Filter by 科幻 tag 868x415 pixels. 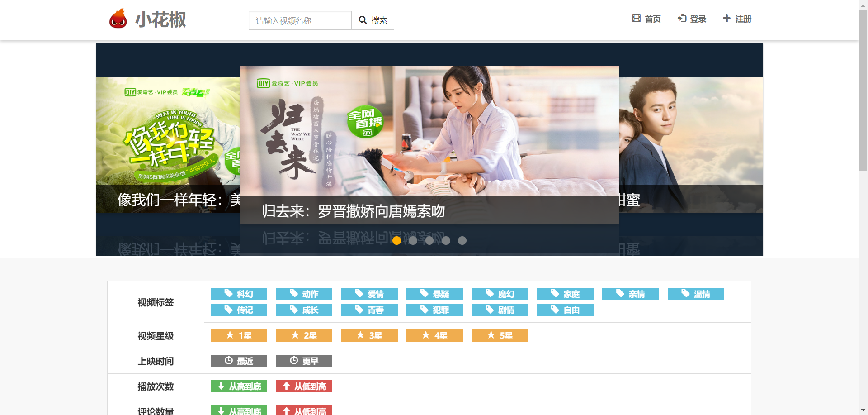pyautogui.click(x=239, y=294)
